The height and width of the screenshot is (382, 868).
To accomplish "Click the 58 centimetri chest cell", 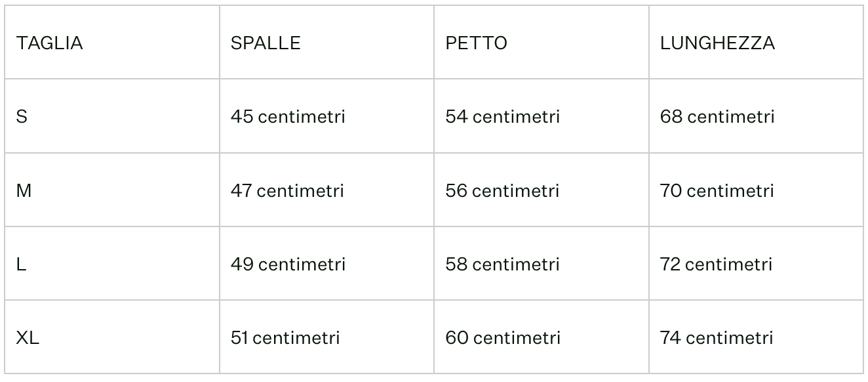I will coord(503,265).
